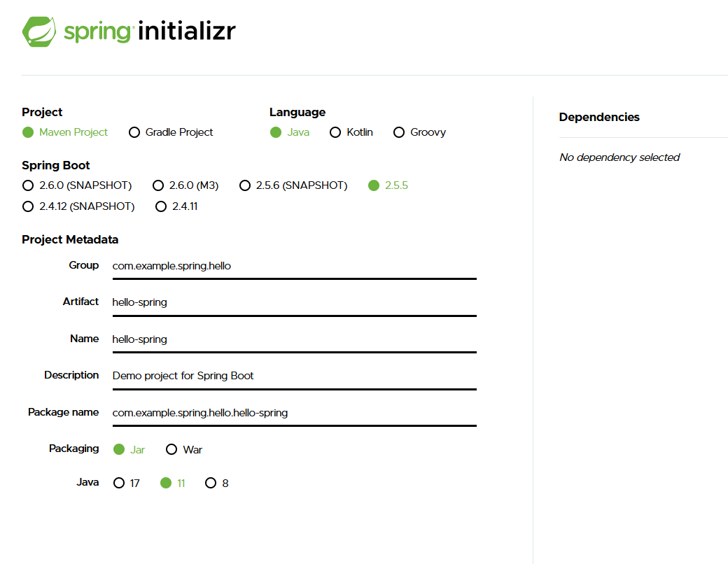Select Gradle Project radio button
The image size is (728, 564).
coord(134,132)
